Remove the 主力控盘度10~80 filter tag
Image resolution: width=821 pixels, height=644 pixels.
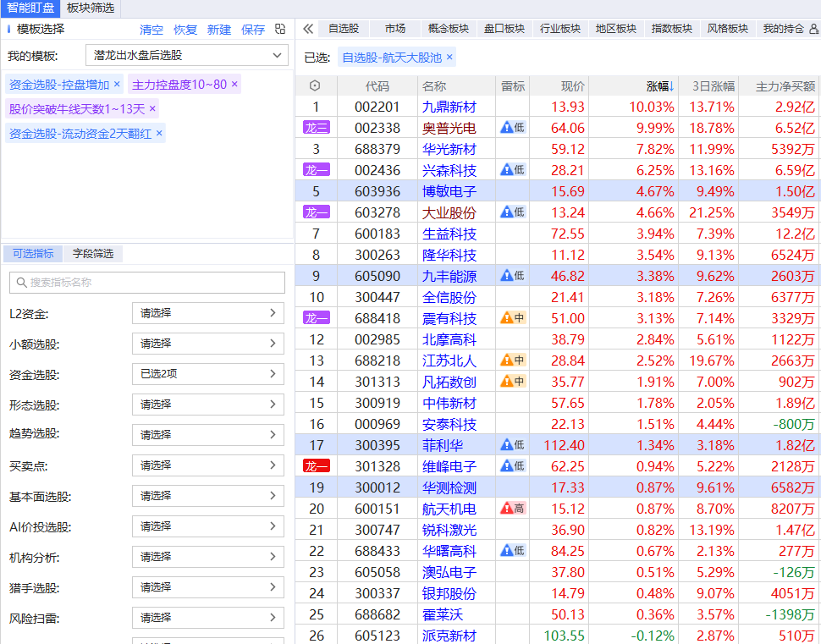pyautogui.click(x=234, y=85)
